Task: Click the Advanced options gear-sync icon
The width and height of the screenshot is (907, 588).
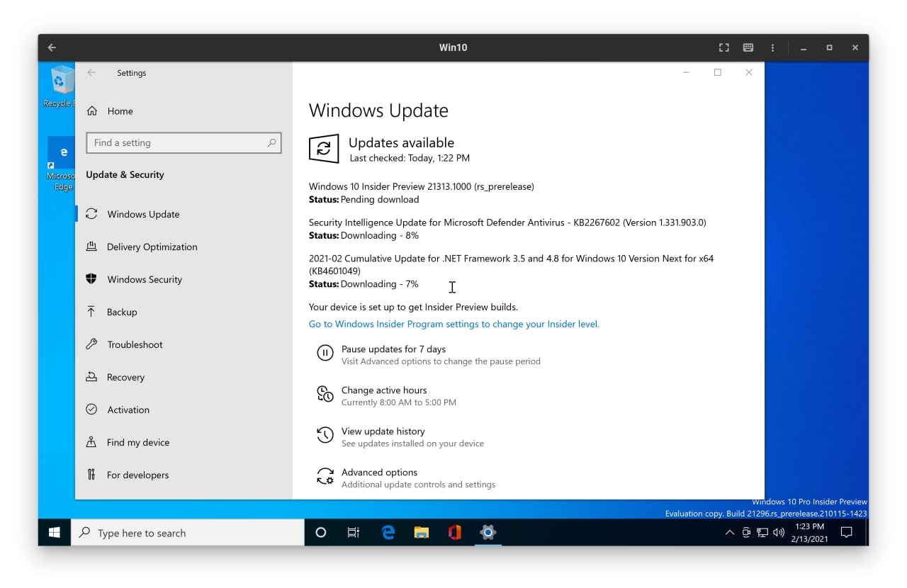Action: 325,476
